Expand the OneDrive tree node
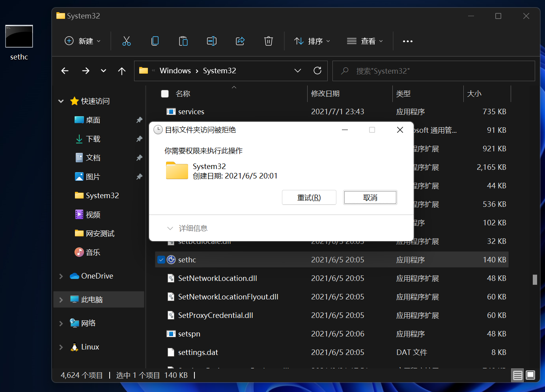The height and width of the screenshot is (392, 545). (61, 276)
